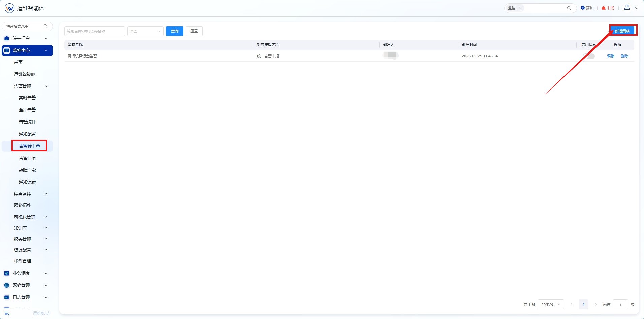The image size is (644, 319).
Task: Expand the 知识库 submenu
Action: (46, 228)
